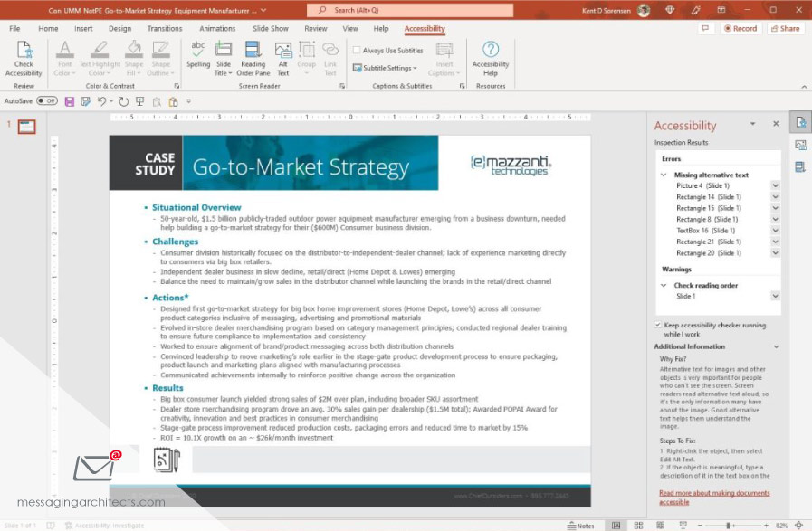Click the Save icon in quick access toolbar
This screenshot has width=812, height=531.
click(x=69, y=101)
